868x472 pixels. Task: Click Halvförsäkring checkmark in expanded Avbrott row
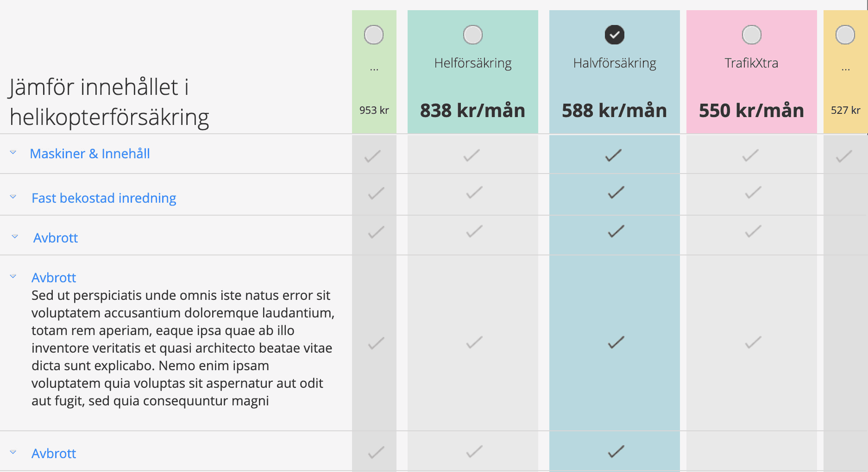[x=616, y=342]
